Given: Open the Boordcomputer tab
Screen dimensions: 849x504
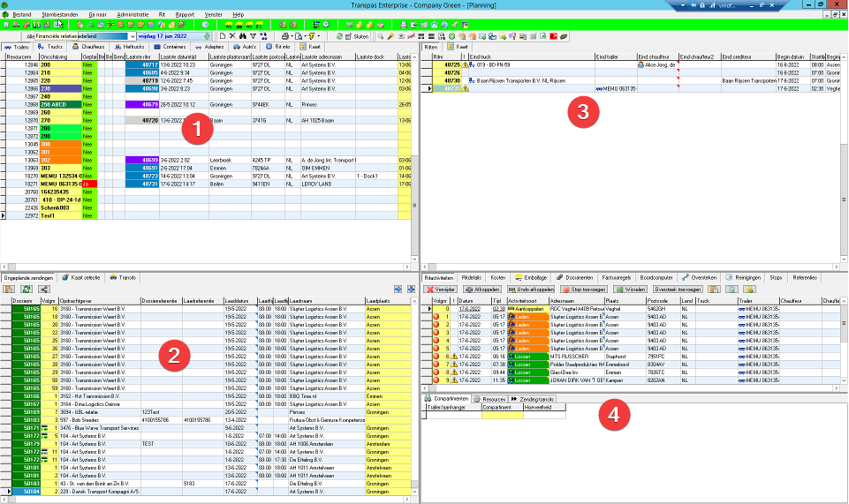Looking at the screenshot, I should [x=656, y=277].
